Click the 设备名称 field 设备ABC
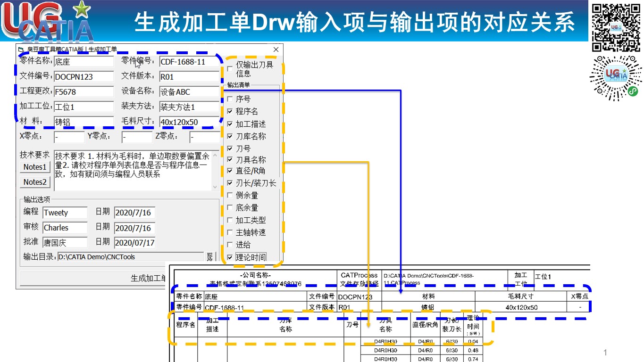Screen dimensions: 644x362 pos(189,92)
